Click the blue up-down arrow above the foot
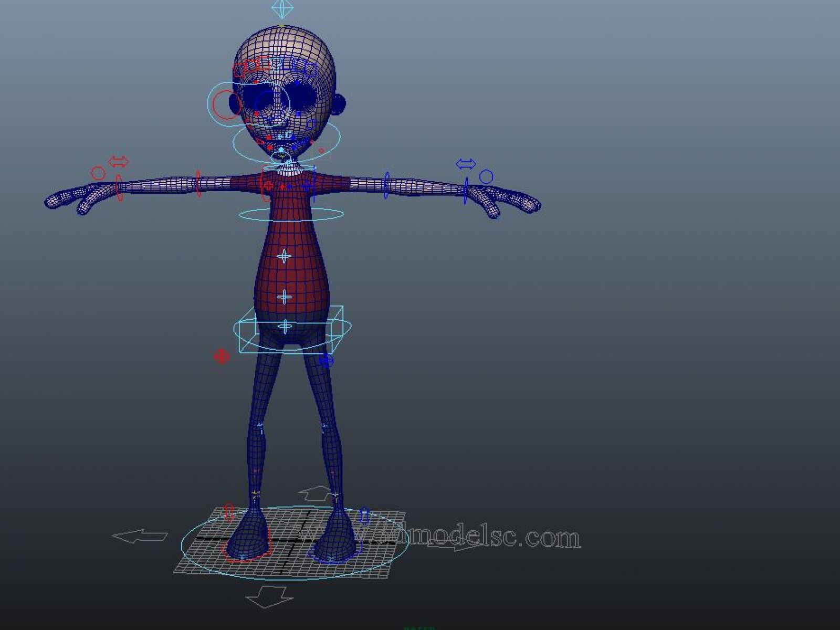The height and width of the screenshot is (630, 840). [364, 516]
